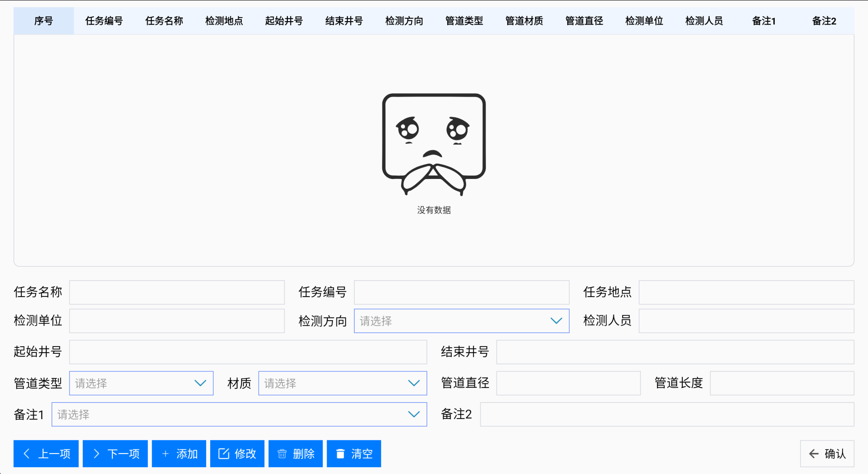Viewport: 868px width, 474px height.
Task: Sort by 序号 column header
Action: pos(44,21)
